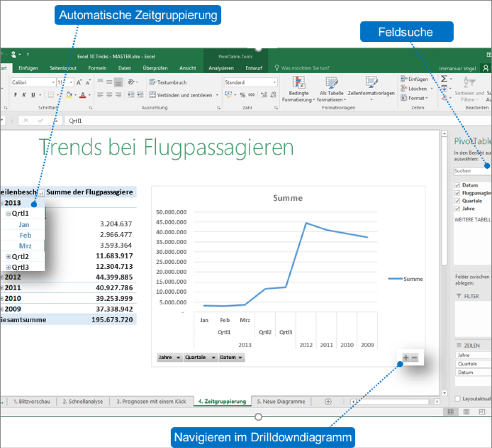The width and height of the screenshot is (492, 448).
Task: Open the Einfügen ribbon tab
Action: (x=28, y=68)
